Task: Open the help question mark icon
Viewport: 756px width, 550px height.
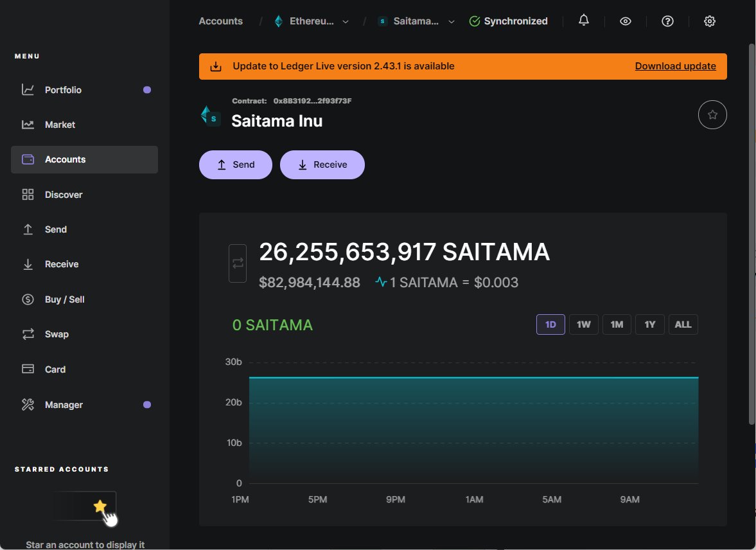Action: [x=667, y=21]
